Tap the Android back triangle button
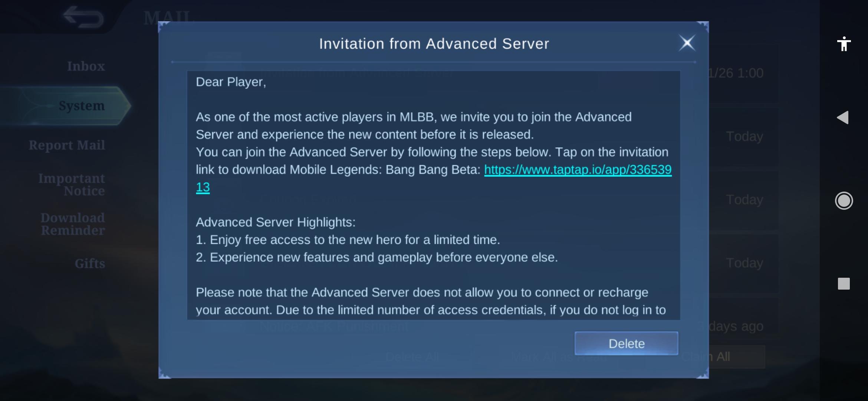 (843, 118)
